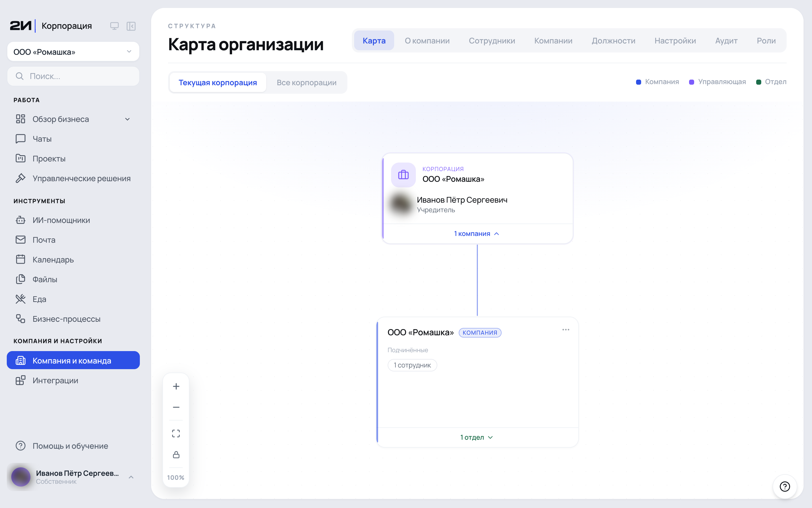Select Текущая корпорация view toggle
Viewport: 812px width, 508px height.
pyautogui.click(x=218, y=83)
